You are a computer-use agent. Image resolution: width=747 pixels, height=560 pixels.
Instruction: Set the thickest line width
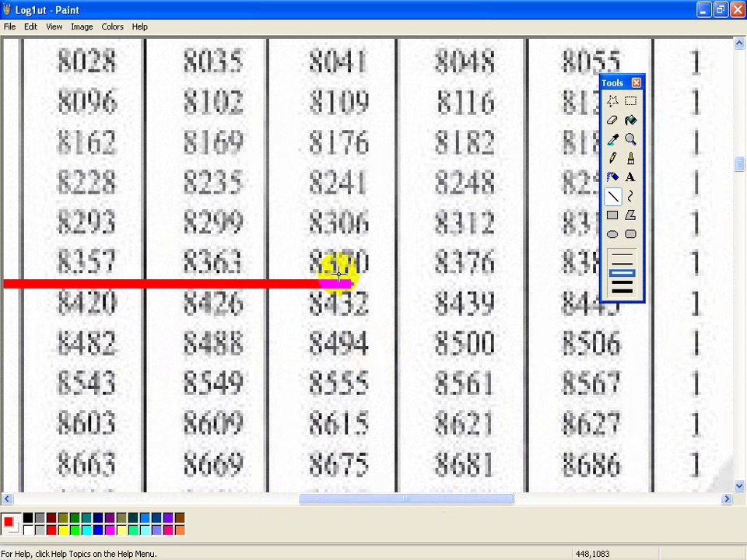622,291
